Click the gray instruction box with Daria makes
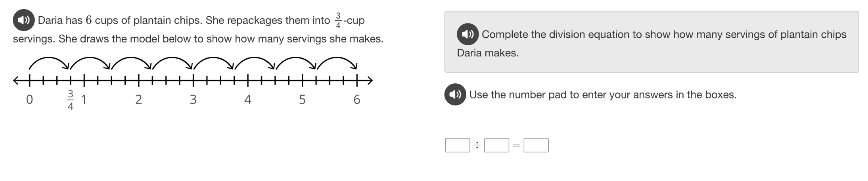This screenshot has height=181, width=868. [651, 42]
